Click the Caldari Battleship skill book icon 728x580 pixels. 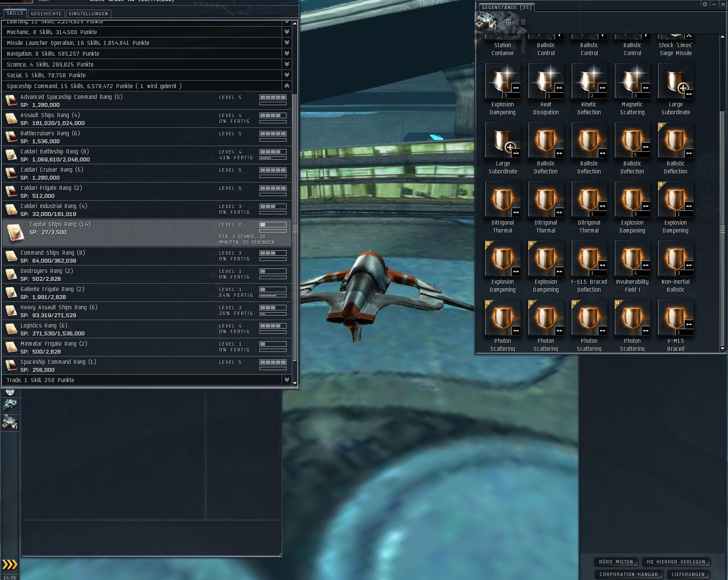point(11,155)
